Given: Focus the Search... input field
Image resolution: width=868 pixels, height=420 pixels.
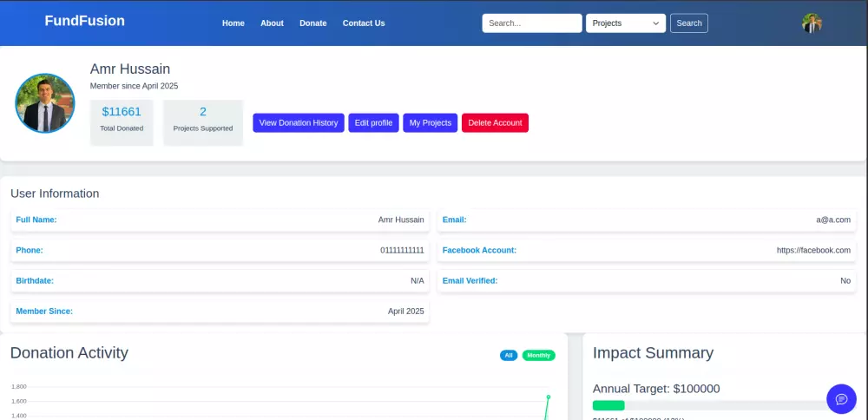Looking at the screenshot, I should pyautogui.click(x=532, y=23).
